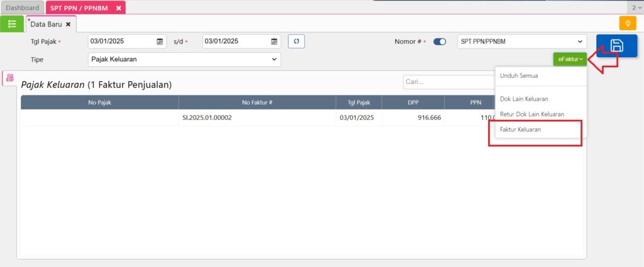Click the Cari search field
This screenshot has height=267, width=644.
(x=448, y=82)
